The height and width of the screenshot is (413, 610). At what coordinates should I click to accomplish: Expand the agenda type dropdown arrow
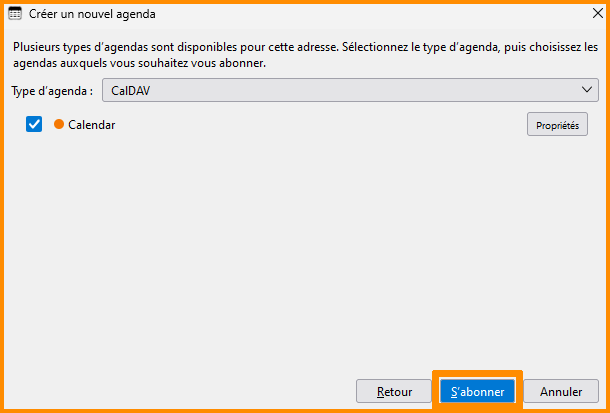point(587,90)
